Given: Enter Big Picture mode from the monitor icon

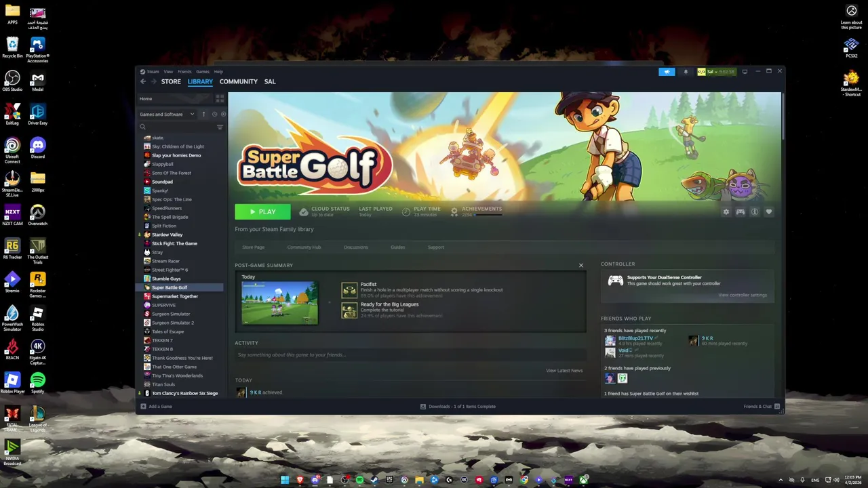Looking at the screenshot, I should (x=745, y=71).
